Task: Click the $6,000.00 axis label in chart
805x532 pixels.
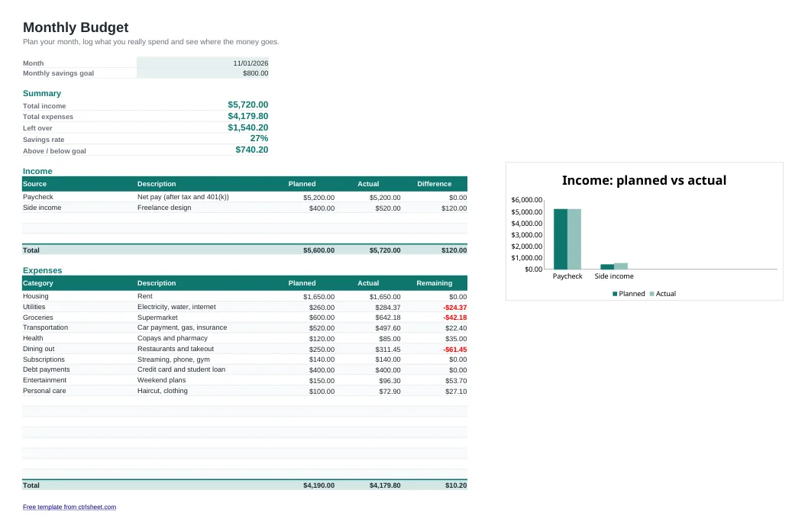Action: (x=527, y=200)
